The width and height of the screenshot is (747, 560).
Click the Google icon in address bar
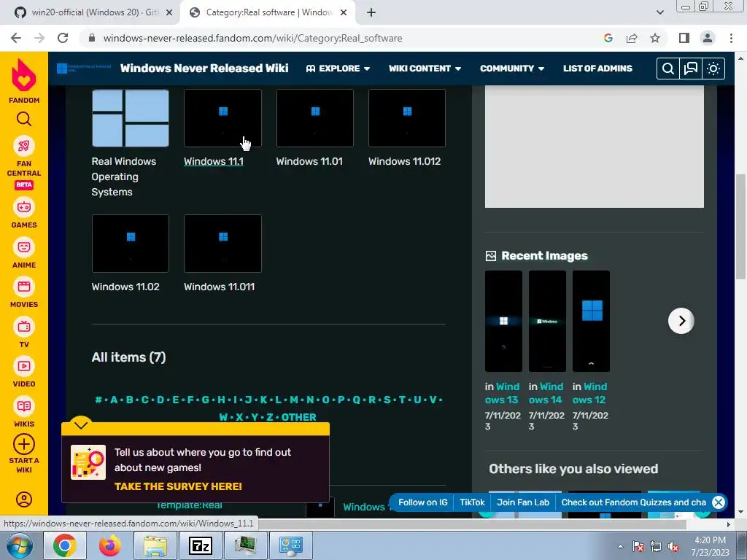pos(608,38)
